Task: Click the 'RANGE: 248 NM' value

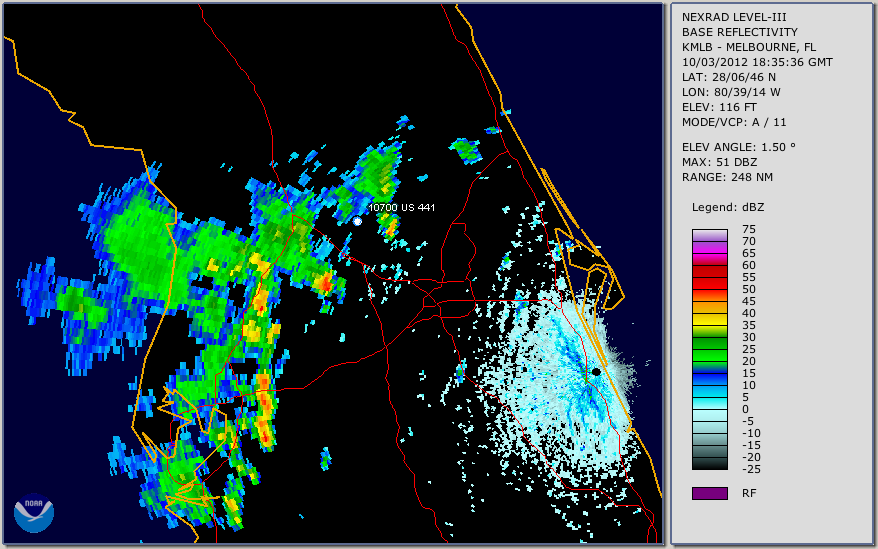Action: point(727,177)
